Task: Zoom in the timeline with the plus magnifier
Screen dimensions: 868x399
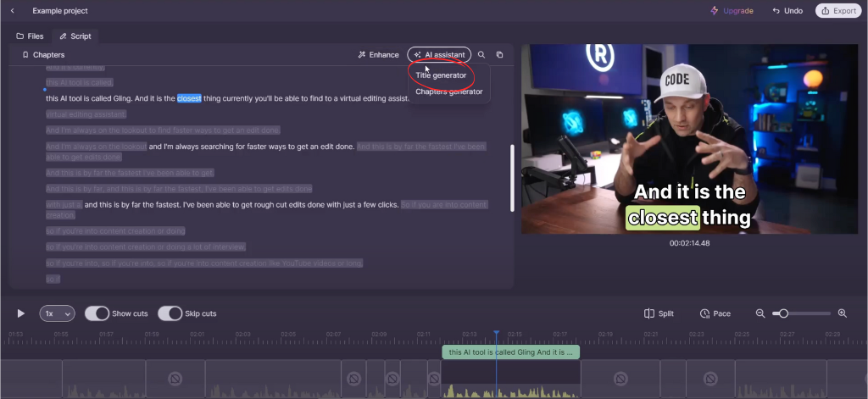Action: (x=843, y=313)
